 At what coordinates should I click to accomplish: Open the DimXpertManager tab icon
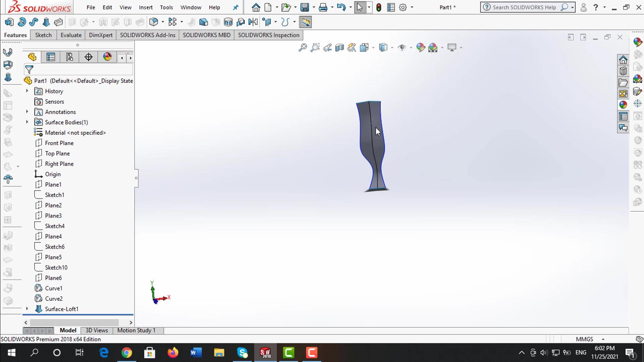tap(89, 57)
